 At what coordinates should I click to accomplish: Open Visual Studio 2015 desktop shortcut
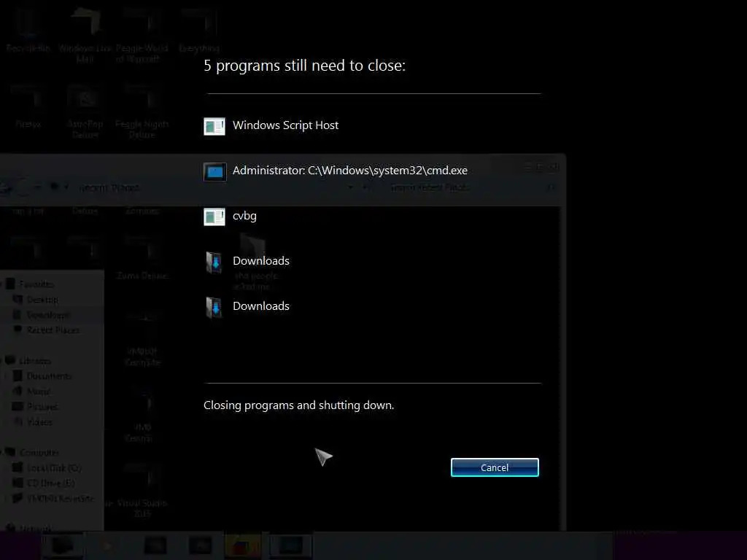click(x=142, y=491)
